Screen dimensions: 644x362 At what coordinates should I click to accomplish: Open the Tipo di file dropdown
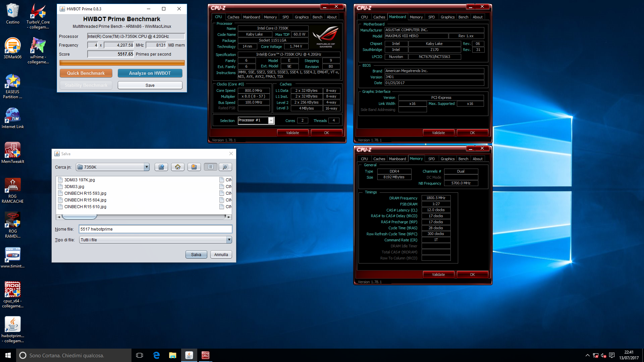(x=229, y=240)
